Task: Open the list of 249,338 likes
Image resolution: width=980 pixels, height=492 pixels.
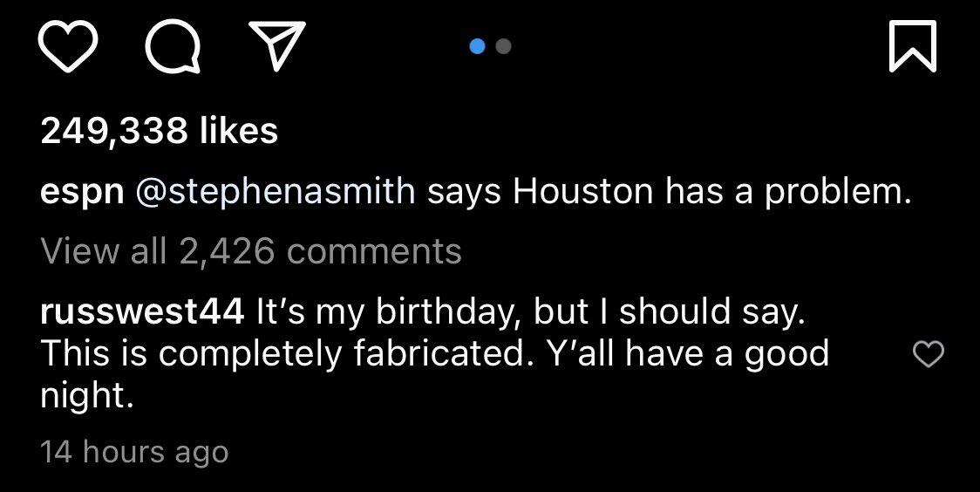Action: (159, 131)
